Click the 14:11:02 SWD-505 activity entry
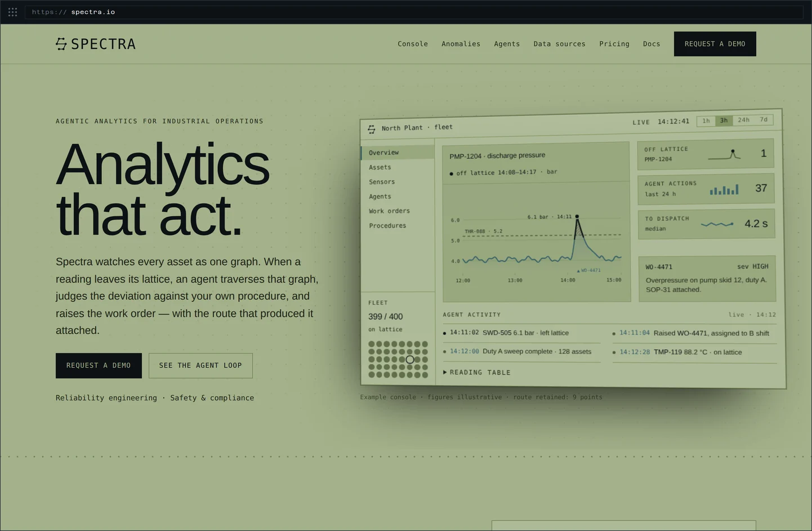812x531 pixels. [521, 333]
